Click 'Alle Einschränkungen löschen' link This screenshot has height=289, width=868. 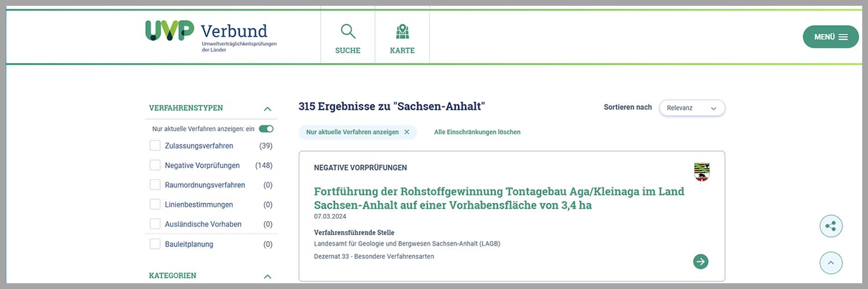[x=477, y=132]
